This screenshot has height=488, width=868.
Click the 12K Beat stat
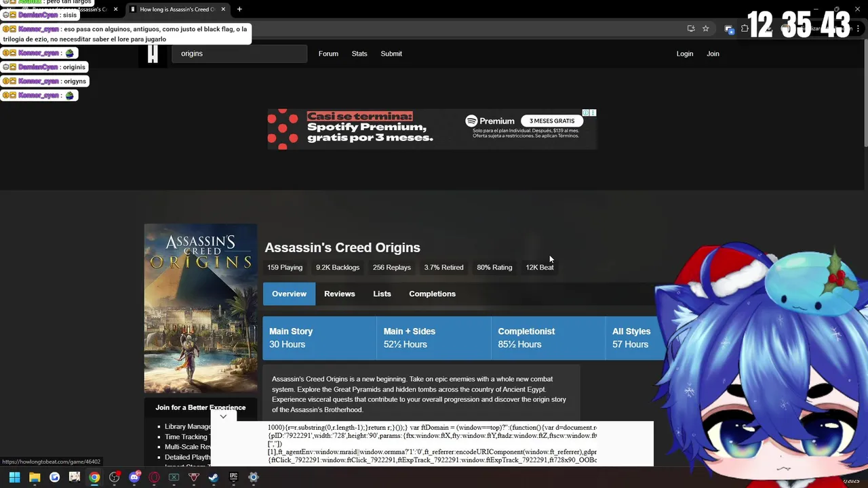540,267
